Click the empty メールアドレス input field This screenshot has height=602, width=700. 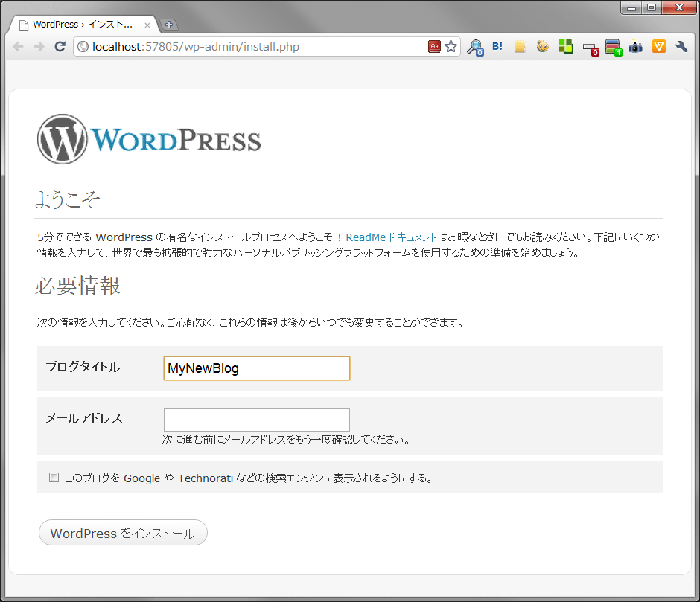(257, 420)
